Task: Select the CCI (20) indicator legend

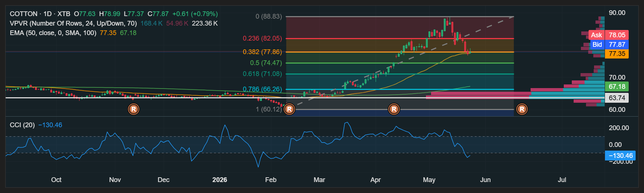Action: (22, 125)
